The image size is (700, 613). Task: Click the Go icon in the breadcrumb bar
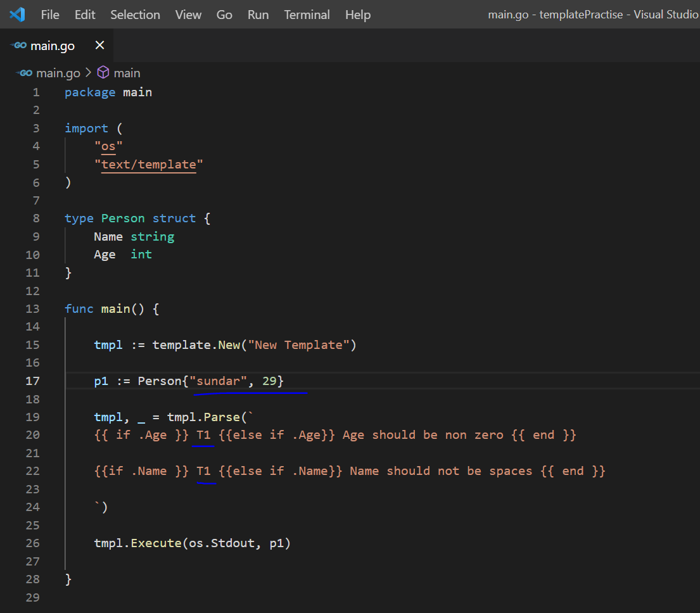click(x=23, y=73)
